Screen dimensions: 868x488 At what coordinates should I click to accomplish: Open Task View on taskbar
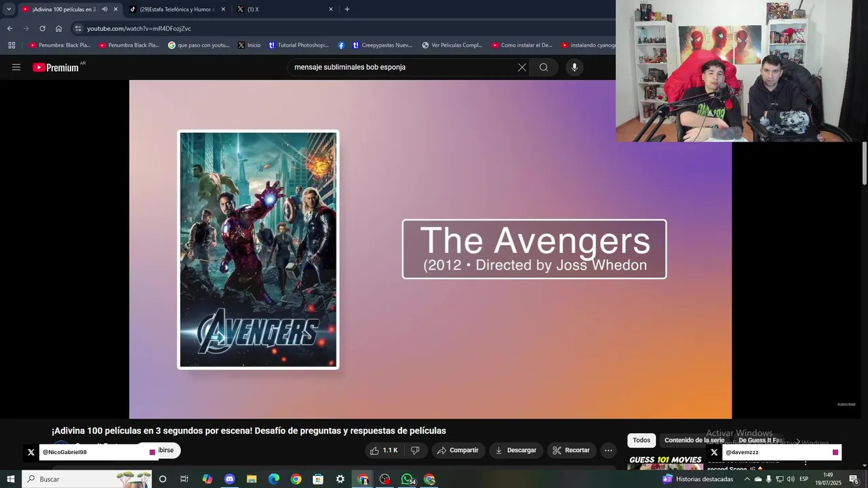(184, 479)
